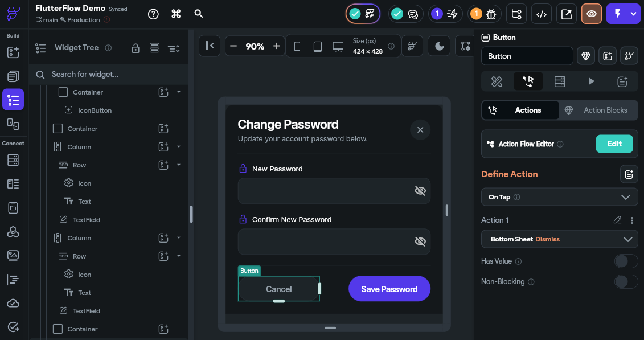Open the pages stack icon in left sidebar
This screenshot has height=340, width=644.
(13, 76)
